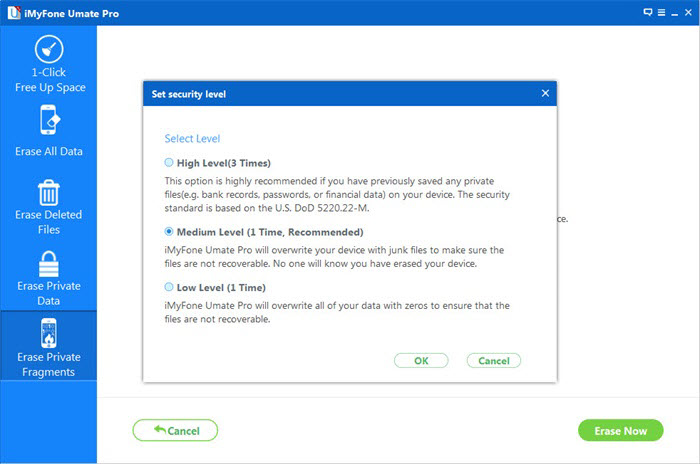
Task: Open Erase Deleted Files trash icon
Action: [x=48, y=192]
